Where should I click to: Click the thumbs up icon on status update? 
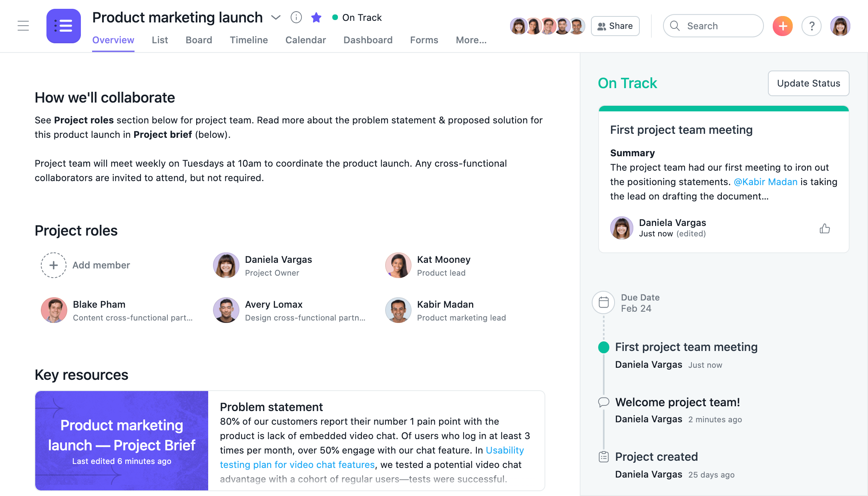pyautogui.click(x=824, y=228)
